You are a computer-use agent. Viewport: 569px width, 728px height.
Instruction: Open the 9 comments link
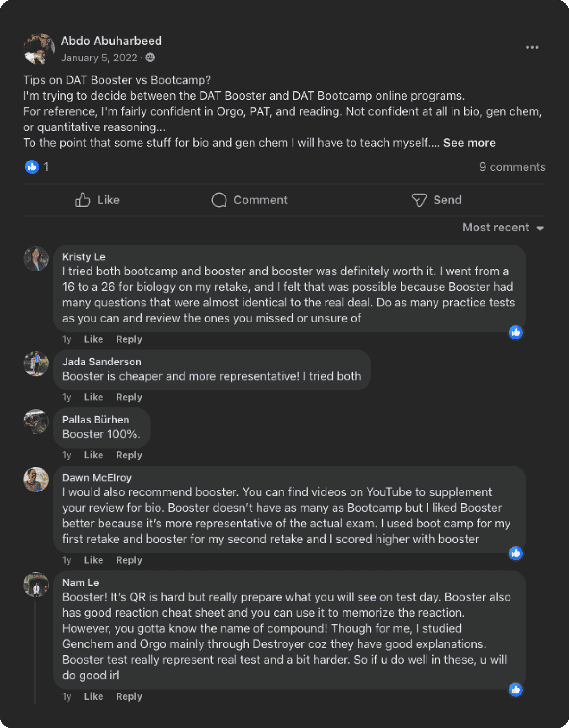512,167
